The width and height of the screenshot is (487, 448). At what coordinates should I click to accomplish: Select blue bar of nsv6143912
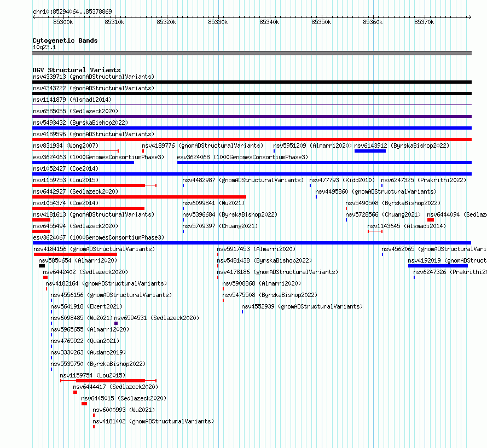pyautogui.click(x=370, y=151)
